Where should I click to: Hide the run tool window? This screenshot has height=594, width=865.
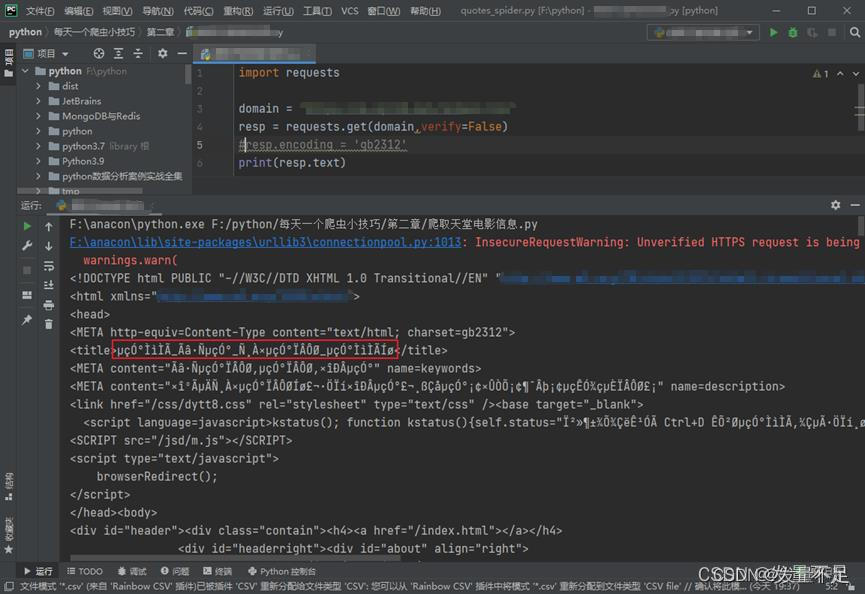(855, 205)
